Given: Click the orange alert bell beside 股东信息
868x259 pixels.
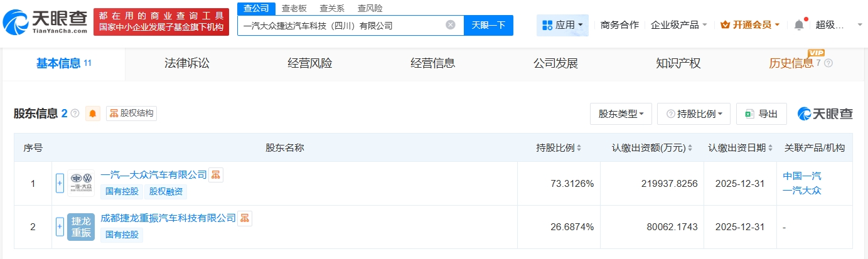Looking at the screenshot, I should (x=93, y=114).
